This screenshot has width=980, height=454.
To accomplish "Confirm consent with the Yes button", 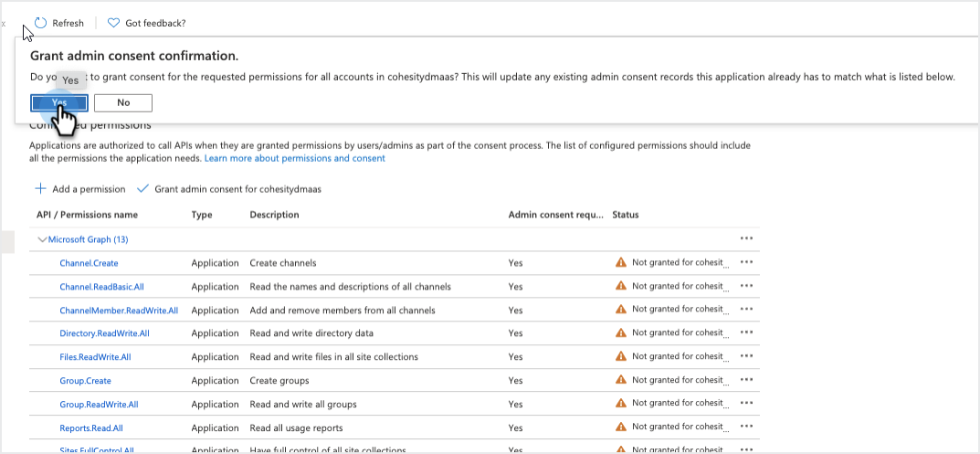I will tap(59, 102).
